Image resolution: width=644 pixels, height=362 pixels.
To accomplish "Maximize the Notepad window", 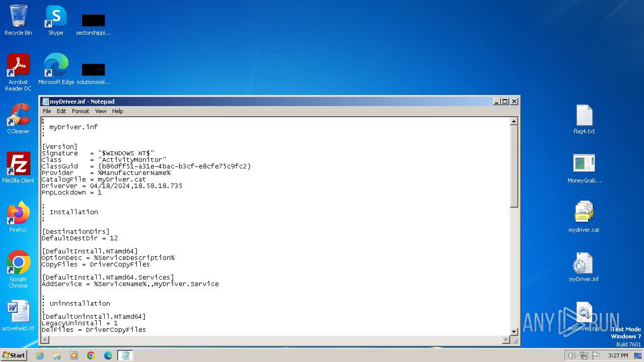I will tap(505, 101).
